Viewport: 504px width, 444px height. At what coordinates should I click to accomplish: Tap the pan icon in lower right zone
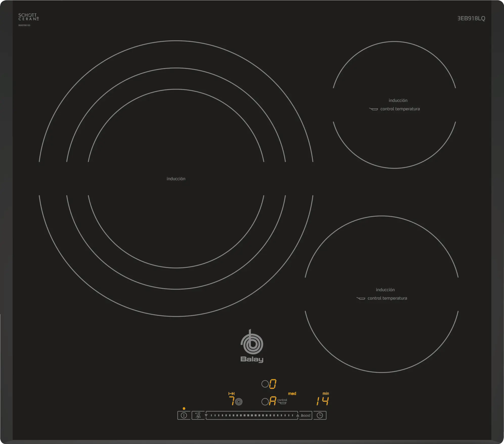click(x=361, y=298)
